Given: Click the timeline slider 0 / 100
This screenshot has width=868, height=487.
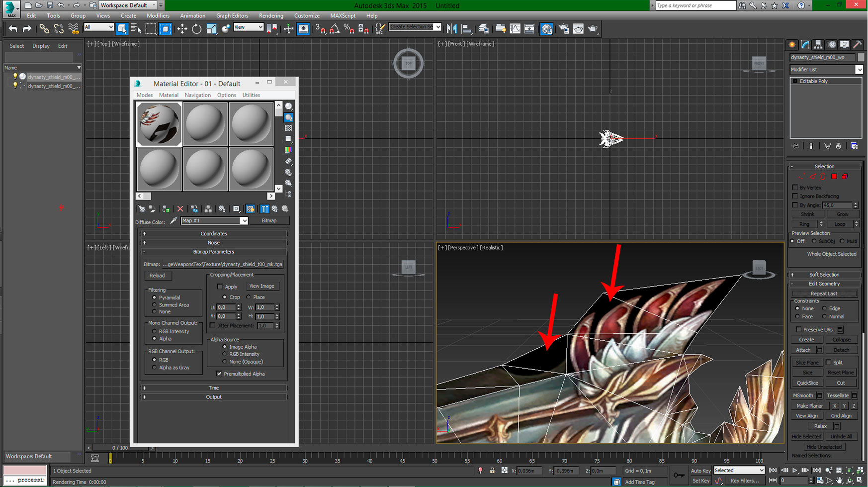Looking at the screenshot, I should pos(120,448).
